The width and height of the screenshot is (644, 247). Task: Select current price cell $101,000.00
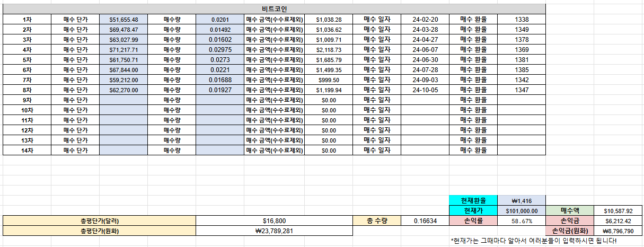pos(522,211)
